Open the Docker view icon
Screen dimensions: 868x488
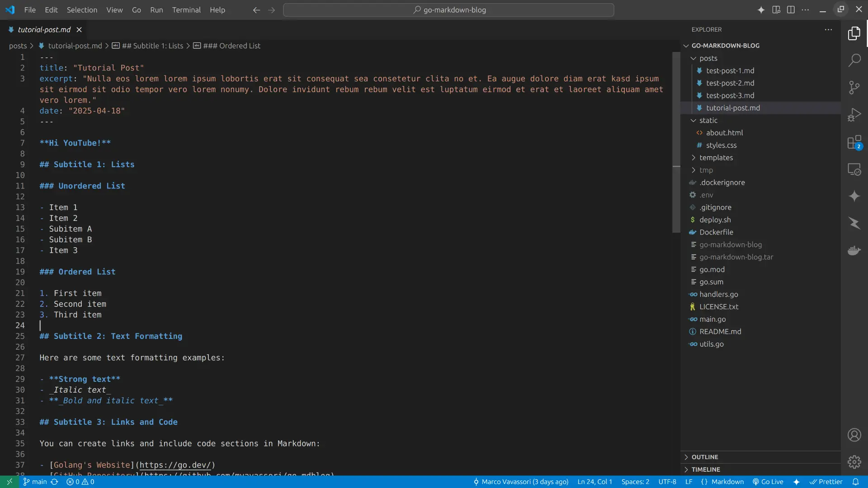(854, 250)
